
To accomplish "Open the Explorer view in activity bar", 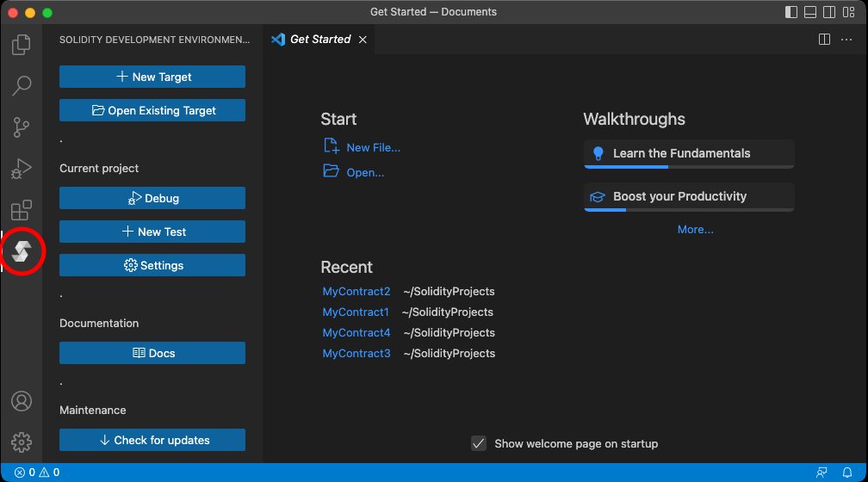I will (x=22, y=44).
